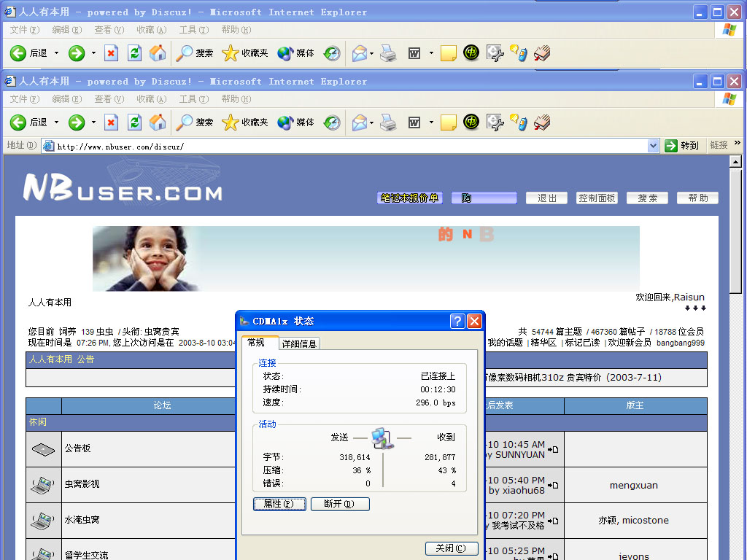Click the 退出 logout button on the forum page

[546, 198]
